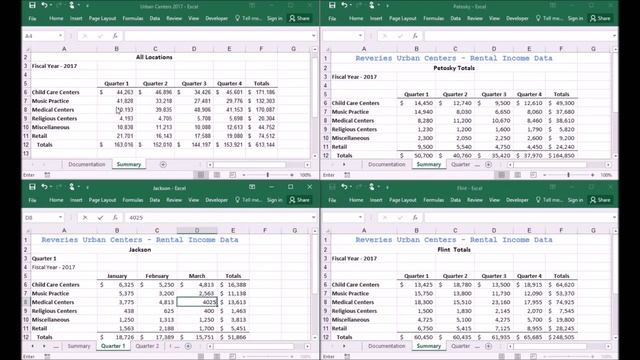Click Sign in in Flint window

(x=575, y=200)
